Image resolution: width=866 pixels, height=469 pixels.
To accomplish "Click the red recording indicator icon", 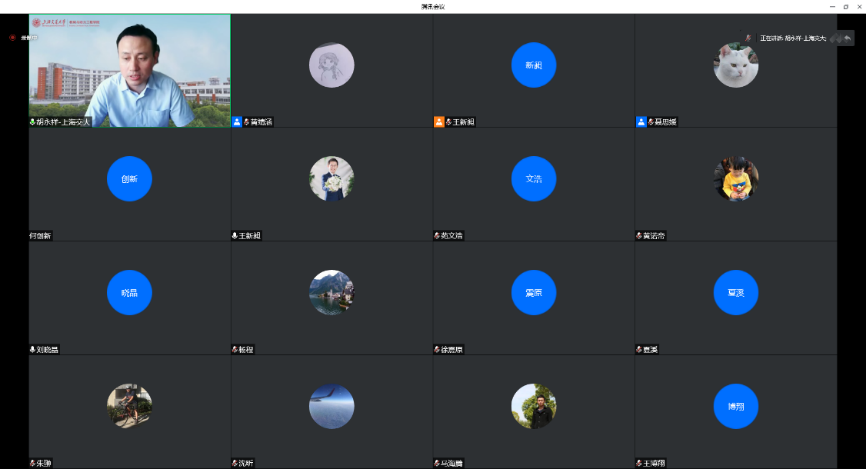I will (x=13, y=38).
